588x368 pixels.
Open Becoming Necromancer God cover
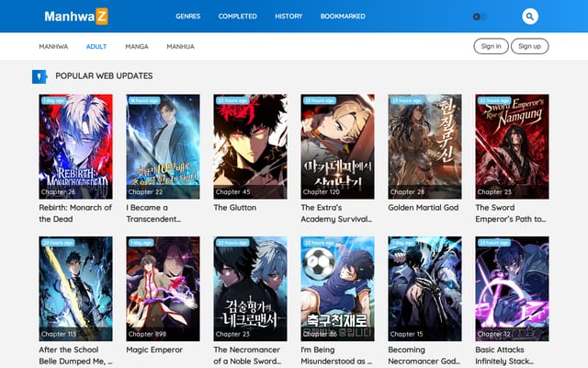coord(424,288)
